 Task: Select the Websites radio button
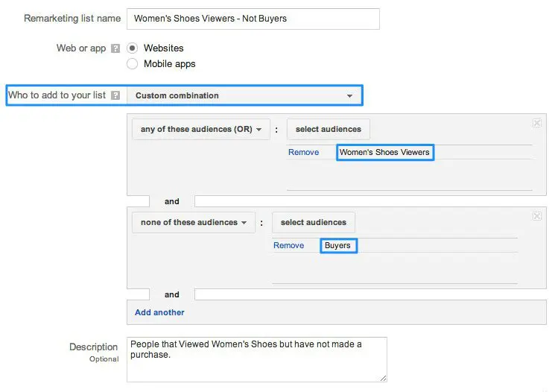(x=132, y=48)
